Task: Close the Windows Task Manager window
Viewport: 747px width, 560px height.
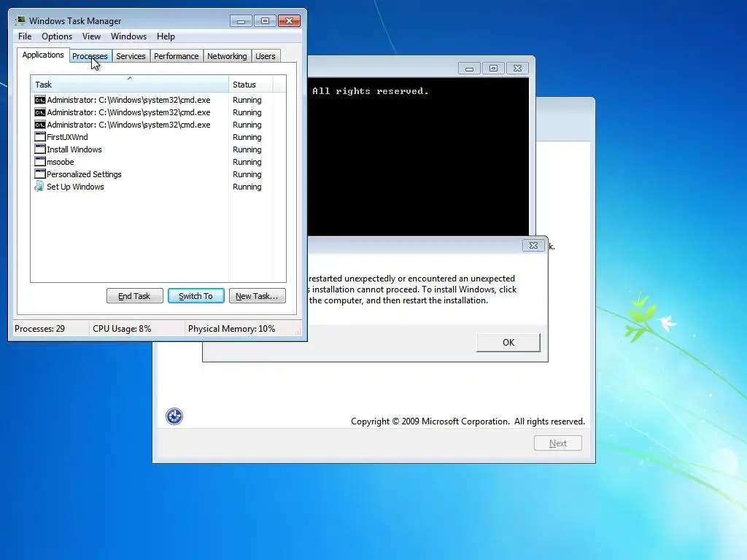Action: (289, 21)
